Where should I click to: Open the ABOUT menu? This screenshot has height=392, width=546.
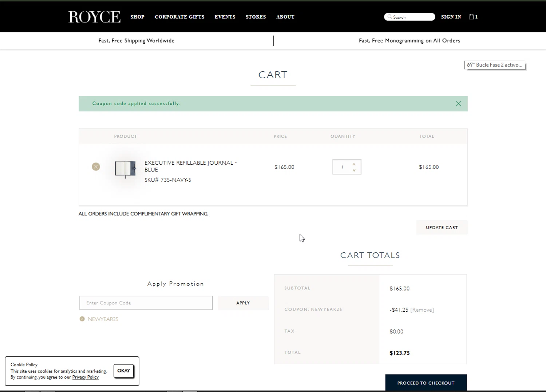coord(285,17)
